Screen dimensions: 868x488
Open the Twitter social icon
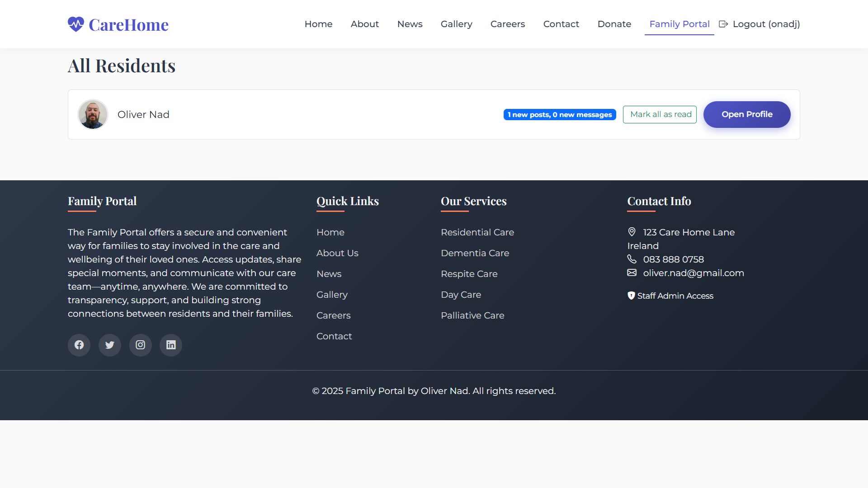[x=110, y=345]
